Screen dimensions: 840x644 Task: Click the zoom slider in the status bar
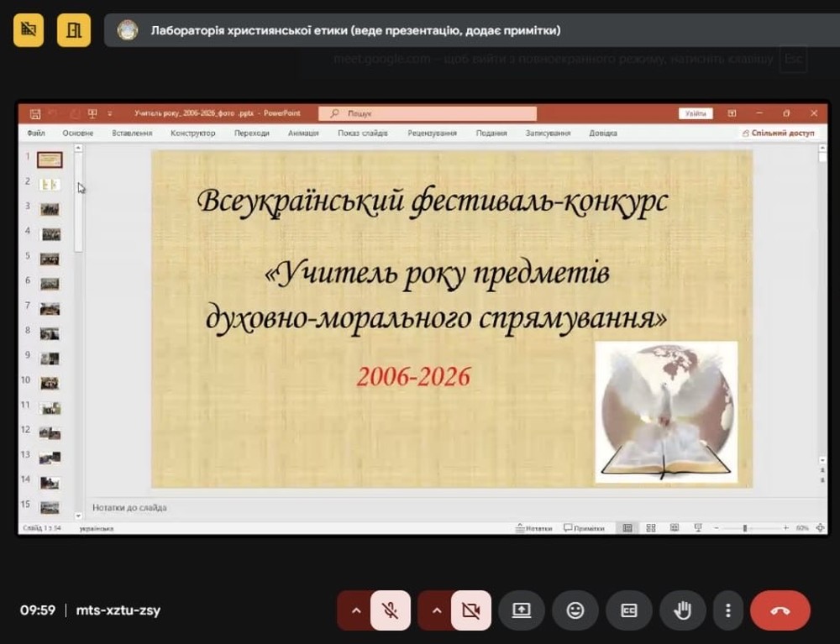pyautogui.click(x=746, y=528)
